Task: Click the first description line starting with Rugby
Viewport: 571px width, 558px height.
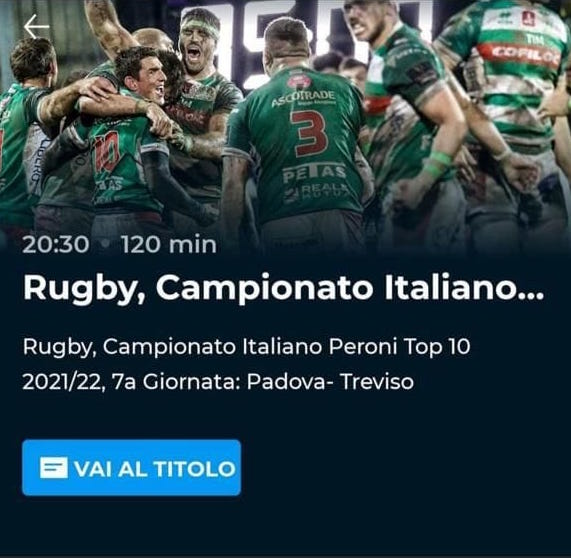Action: click(247, 347)
